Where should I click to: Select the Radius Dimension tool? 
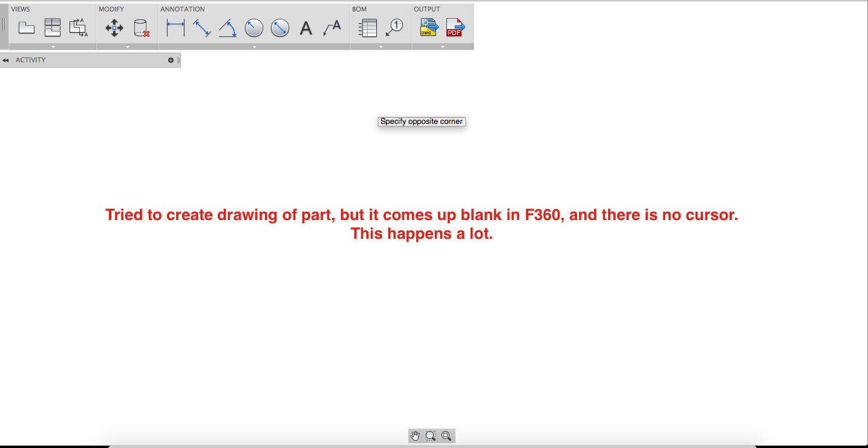pos(253,28)
